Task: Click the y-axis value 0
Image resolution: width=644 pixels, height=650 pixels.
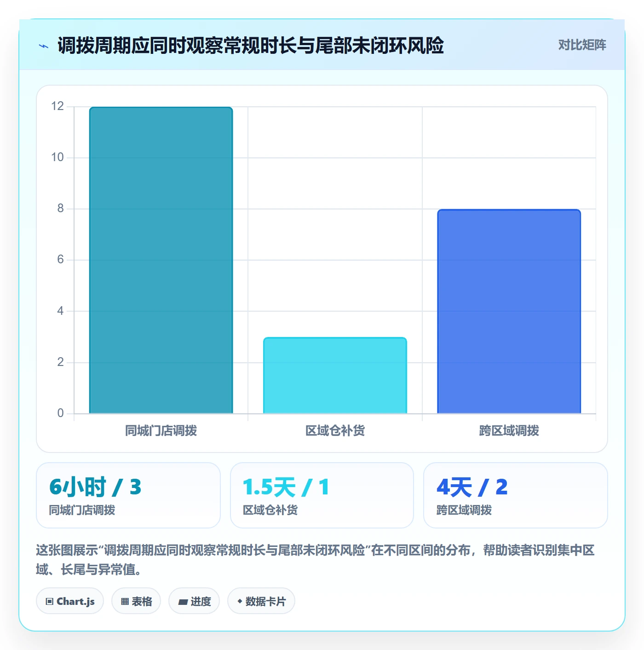Action: [60, 413]
